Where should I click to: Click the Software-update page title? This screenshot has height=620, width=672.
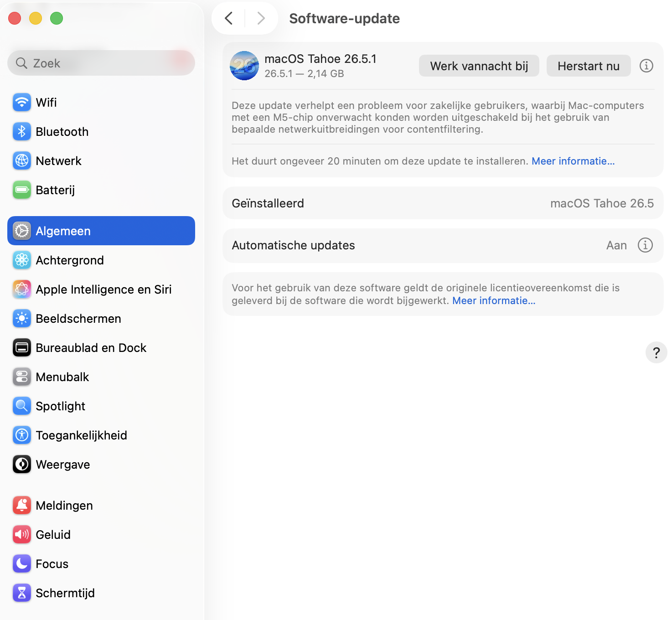[344, 18]
